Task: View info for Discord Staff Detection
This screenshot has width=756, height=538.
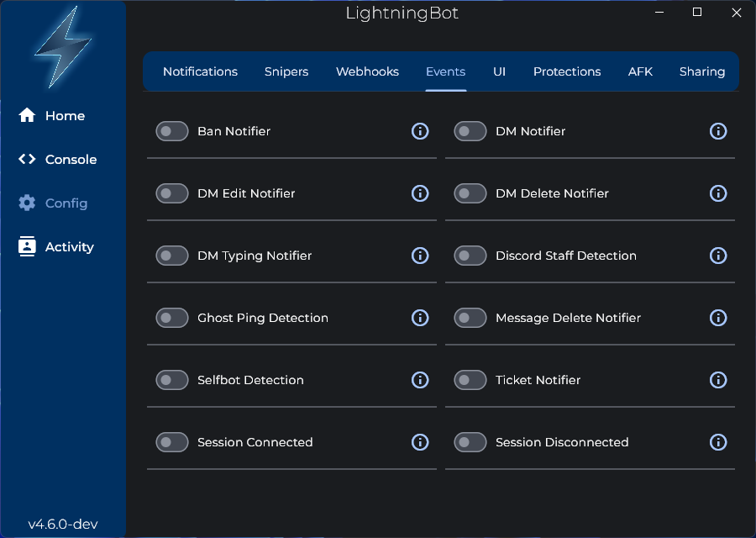Action: 718,256
